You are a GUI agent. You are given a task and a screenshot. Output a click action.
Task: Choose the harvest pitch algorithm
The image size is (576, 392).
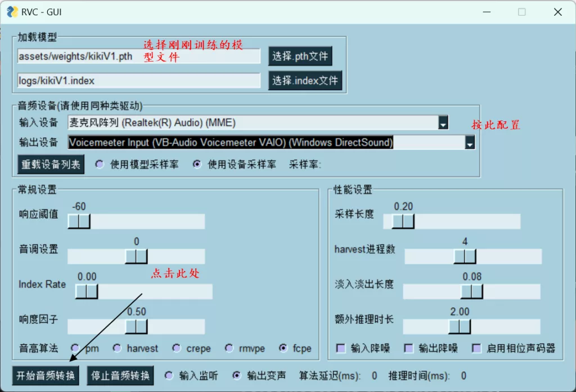(x=117, y=348)
